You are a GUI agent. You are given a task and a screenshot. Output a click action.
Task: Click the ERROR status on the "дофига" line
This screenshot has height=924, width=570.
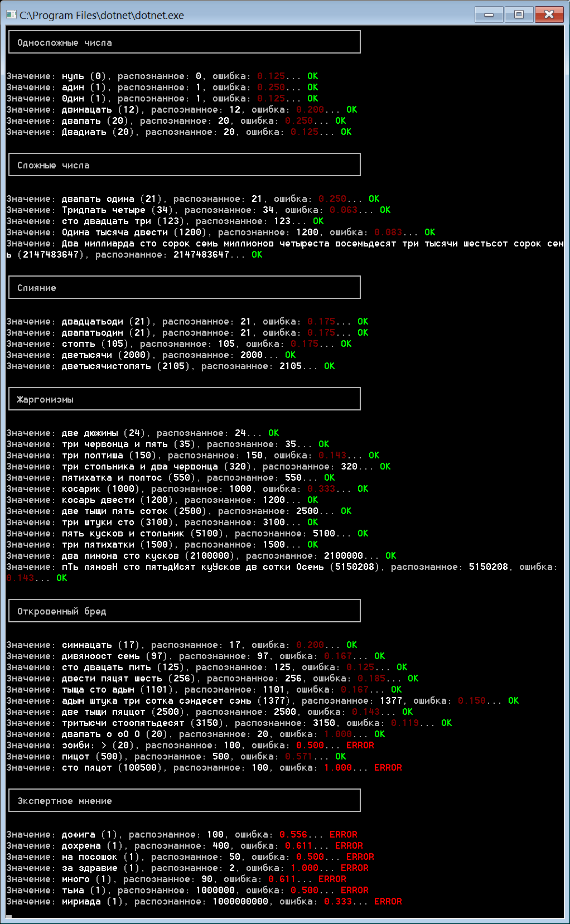tap(343, 835)
